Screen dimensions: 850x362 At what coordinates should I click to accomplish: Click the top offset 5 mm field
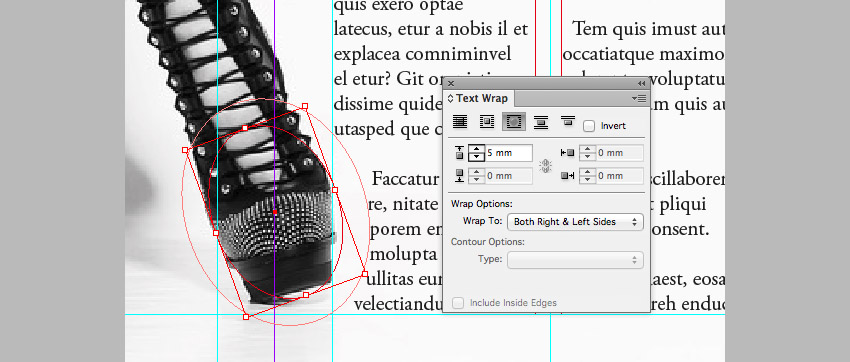point(508,153)
